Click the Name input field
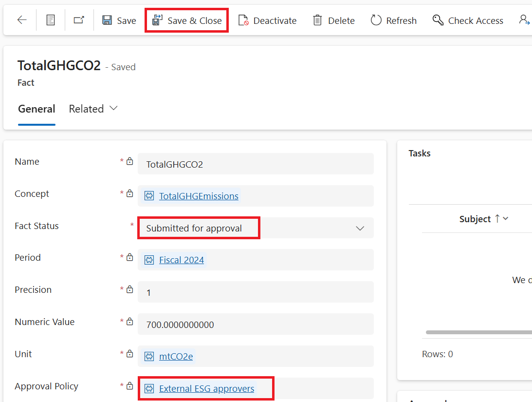This screenshot has height=402, width=532. tap(256, 164)
